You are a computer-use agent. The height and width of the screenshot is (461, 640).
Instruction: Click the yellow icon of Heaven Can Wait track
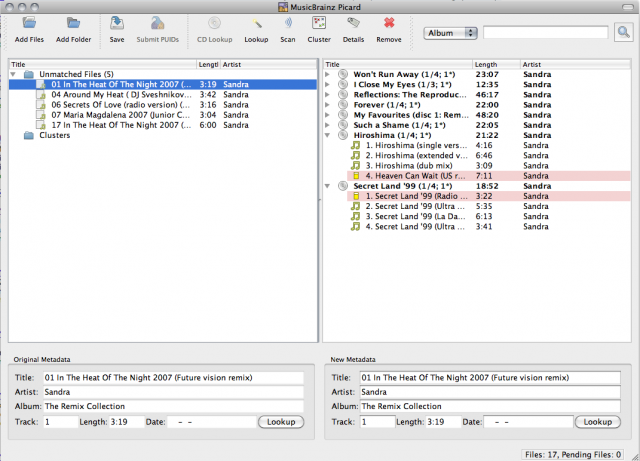356,176
